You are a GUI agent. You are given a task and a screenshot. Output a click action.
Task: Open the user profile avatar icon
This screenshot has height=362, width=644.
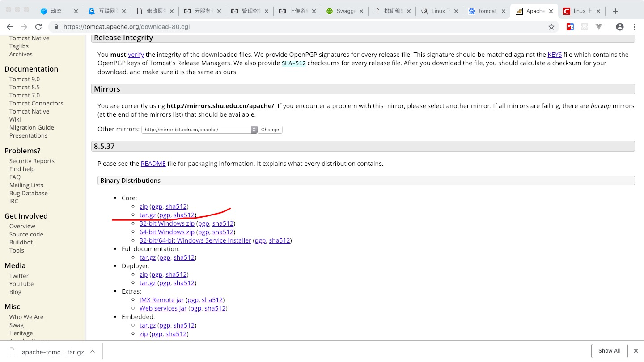(x=619, y=27)
